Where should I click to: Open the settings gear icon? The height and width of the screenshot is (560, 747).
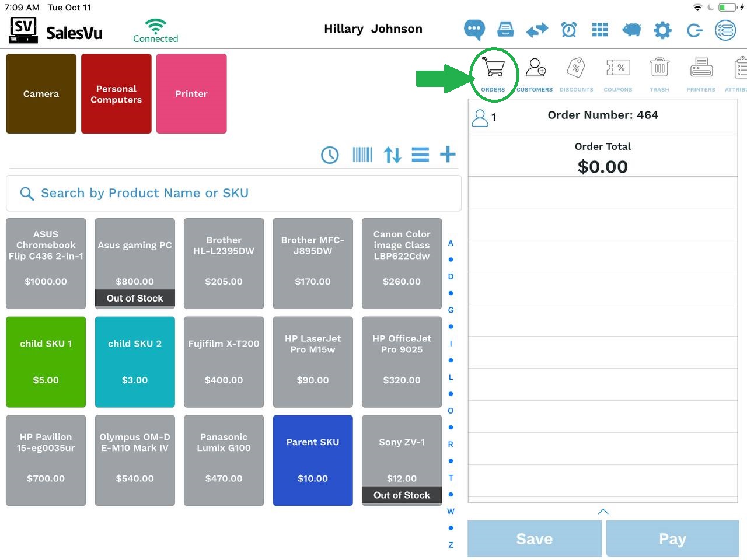click(x=662, y=30)
